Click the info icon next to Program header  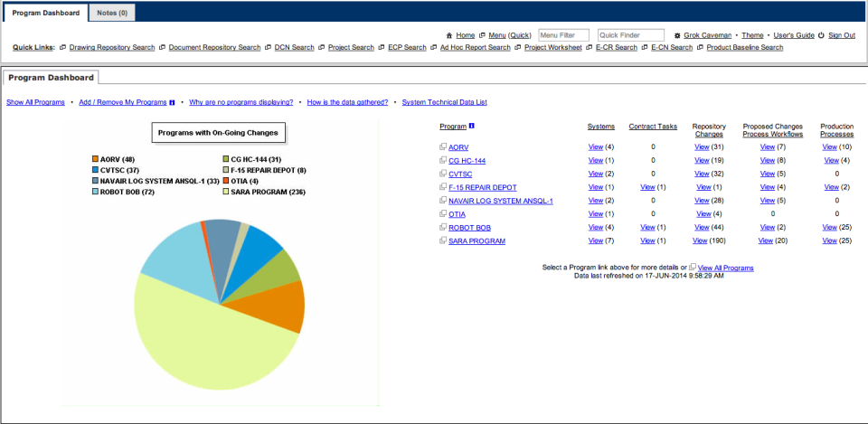pos(472,126)
